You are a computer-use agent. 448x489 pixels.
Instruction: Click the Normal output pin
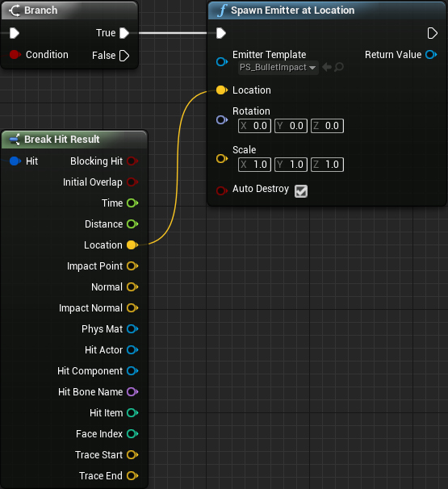coord(132,287)
